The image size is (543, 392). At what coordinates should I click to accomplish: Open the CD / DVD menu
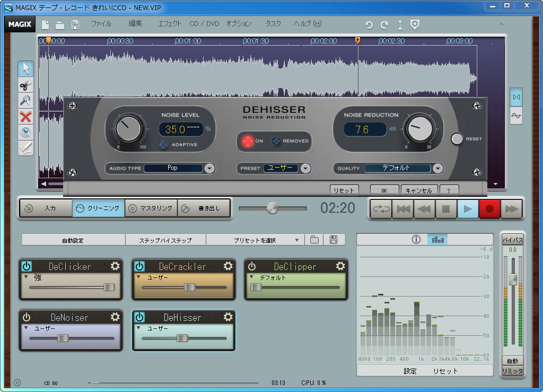(204, 24)
